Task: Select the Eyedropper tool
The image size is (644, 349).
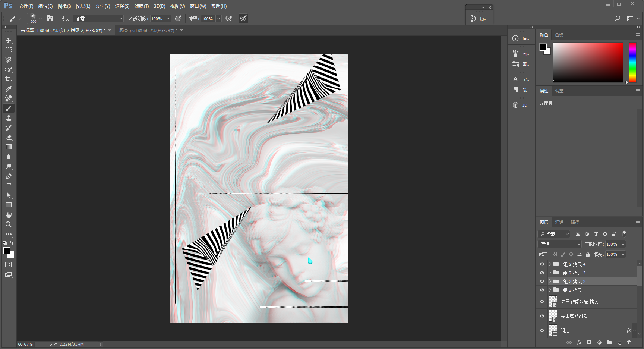Action: [x=9, y=89]
